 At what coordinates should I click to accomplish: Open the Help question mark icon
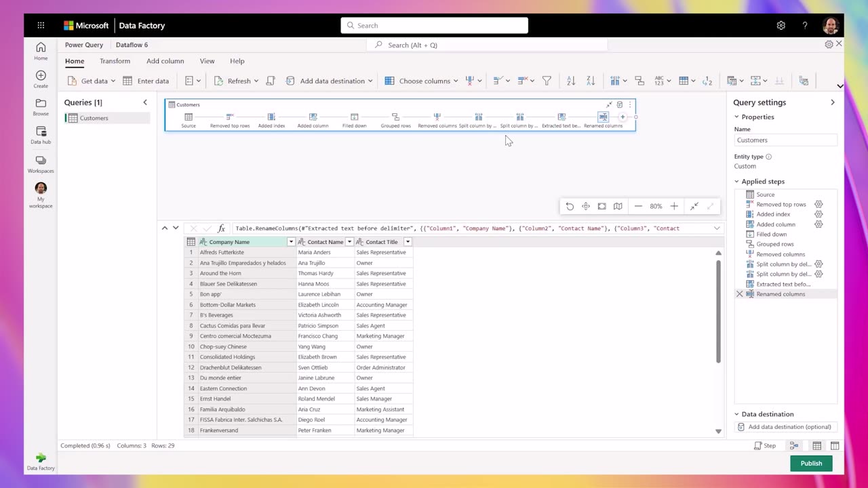pos(805,25)
